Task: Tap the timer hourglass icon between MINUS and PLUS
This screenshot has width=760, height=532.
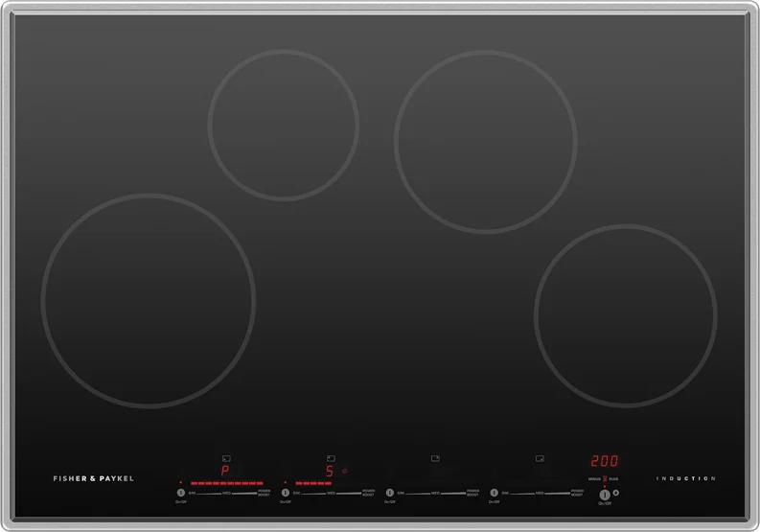Action: pos(605,478)
